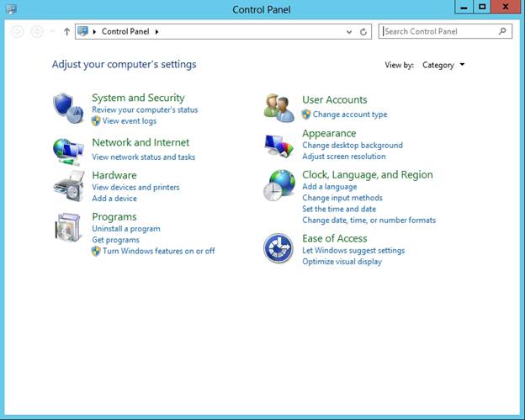
Task: Click Add a device link
Action: pyautogui.click(x=114, y=199)
